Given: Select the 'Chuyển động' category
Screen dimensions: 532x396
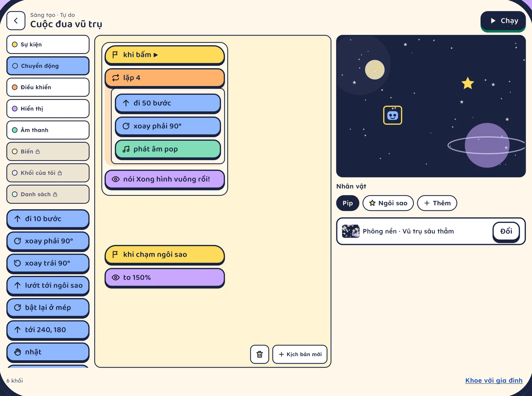Looking at the screenshot, I should coord(48,66).
